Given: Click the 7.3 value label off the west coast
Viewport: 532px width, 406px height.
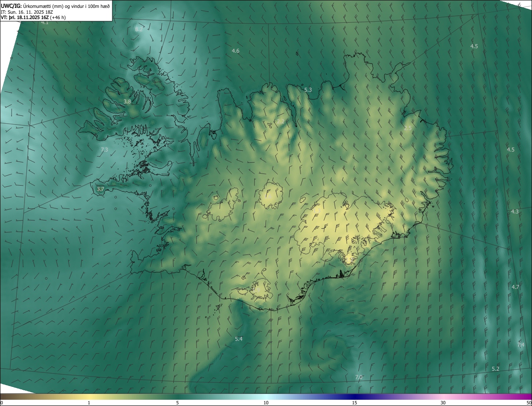Looking at the screenshot, I should click(104, 150).
